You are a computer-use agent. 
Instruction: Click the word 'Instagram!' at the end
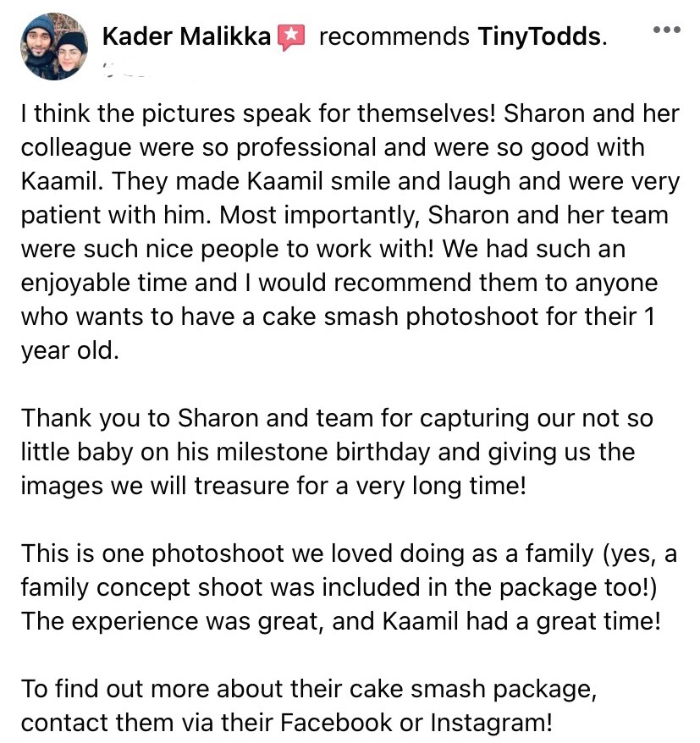pos(492,723)
